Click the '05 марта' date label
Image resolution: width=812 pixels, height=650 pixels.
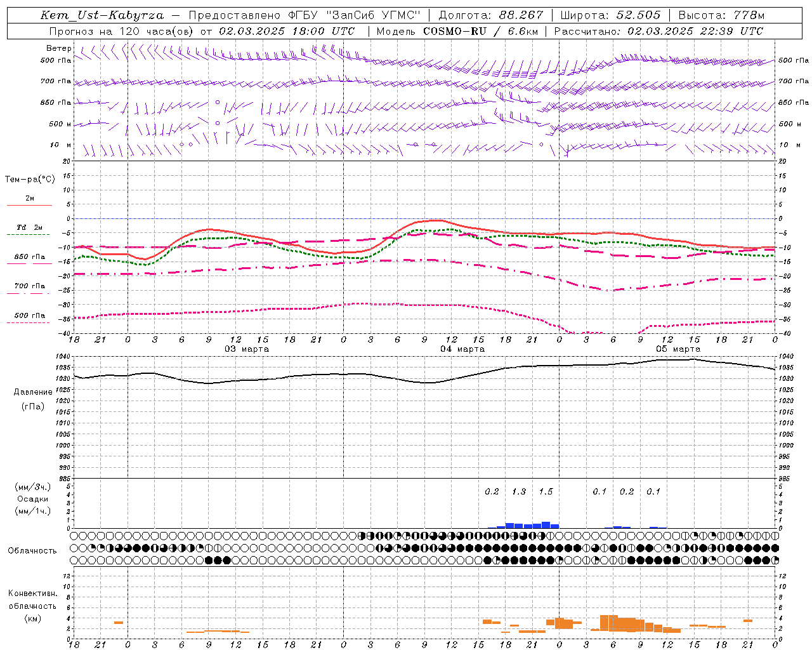point(678,349)
